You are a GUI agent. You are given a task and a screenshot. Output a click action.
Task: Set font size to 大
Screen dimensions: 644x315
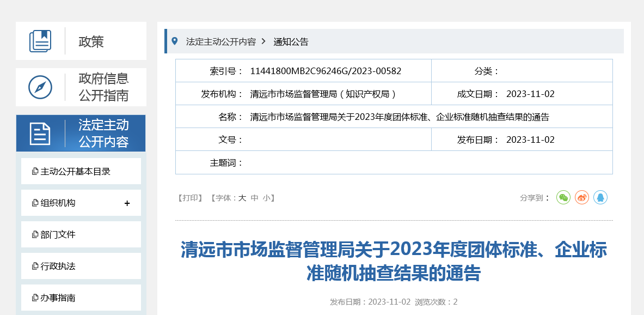(242, 198)
